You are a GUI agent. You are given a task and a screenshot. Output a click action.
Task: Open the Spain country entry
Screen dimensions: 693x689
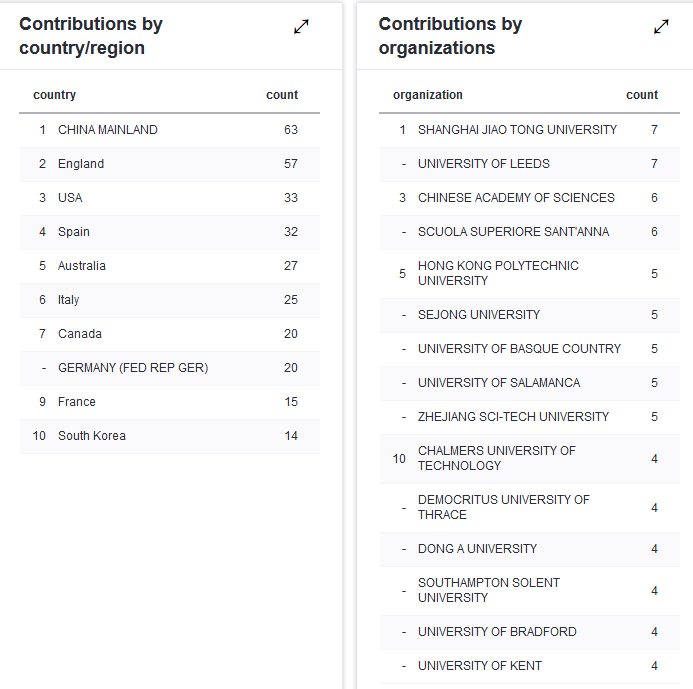[74, 232]
